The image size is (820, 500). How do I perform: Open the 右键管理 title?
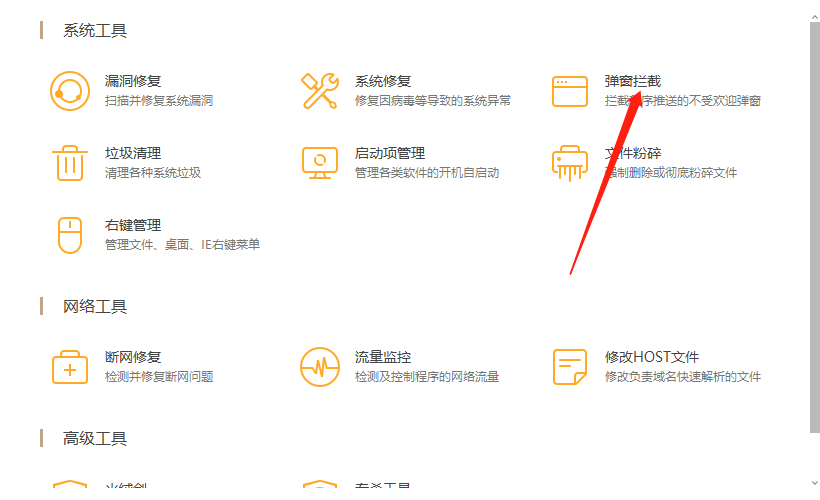133,225
